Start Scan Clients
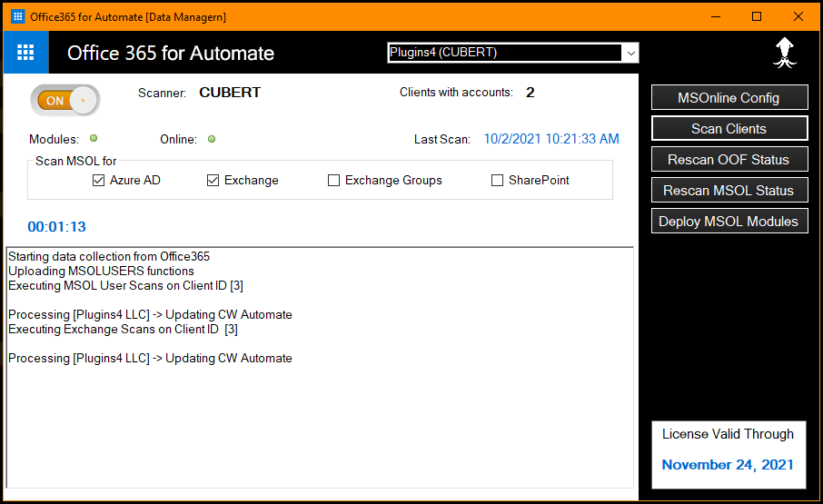 click(x=729, y=128)
